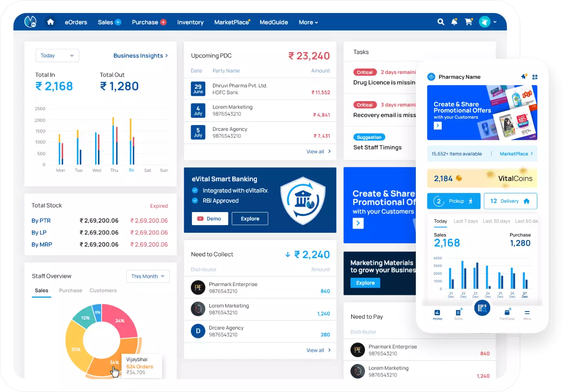Screen dimensions: 578x392
Task: Open the 4 July Lorem Marketing row
Action: point(260,110)
